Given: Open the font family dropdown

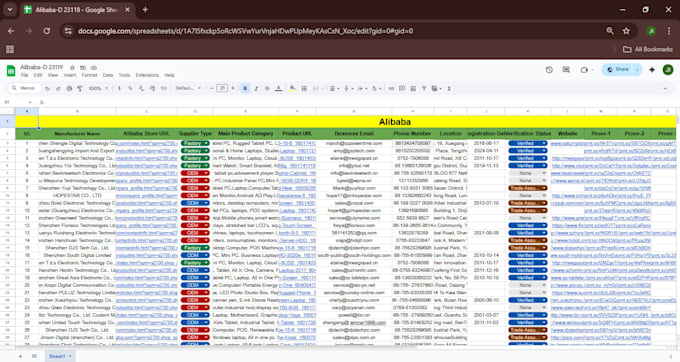Looking at the screenshot, I should pos(188,88).
